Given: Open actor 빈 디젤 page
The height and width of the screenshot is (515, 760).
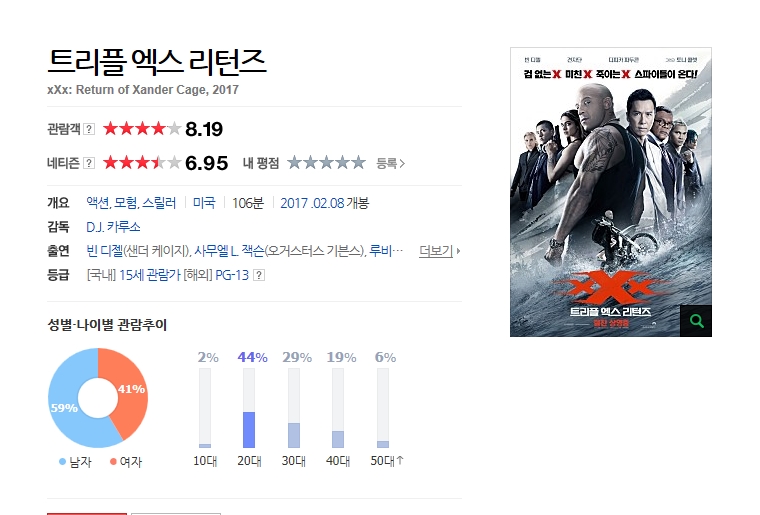Looking at the screenshot, I should (x=104, y=251).
